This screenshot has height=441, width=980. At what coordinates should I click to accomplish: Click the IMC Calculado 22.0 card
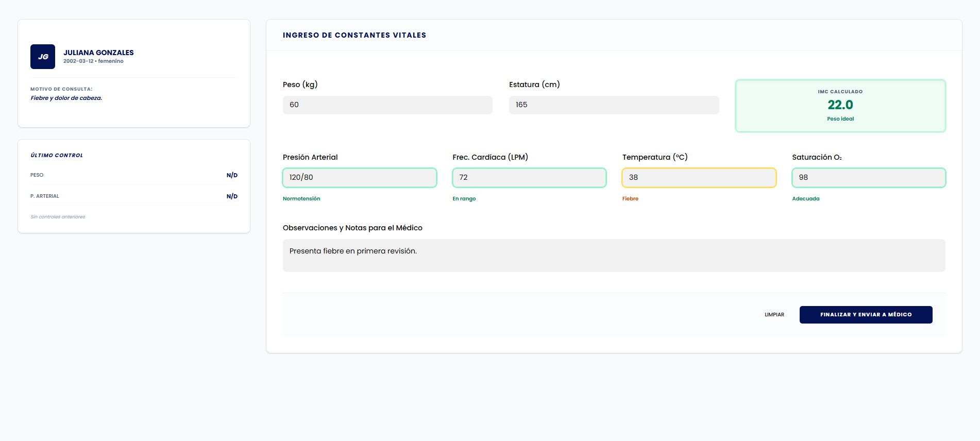coord(840,106)
